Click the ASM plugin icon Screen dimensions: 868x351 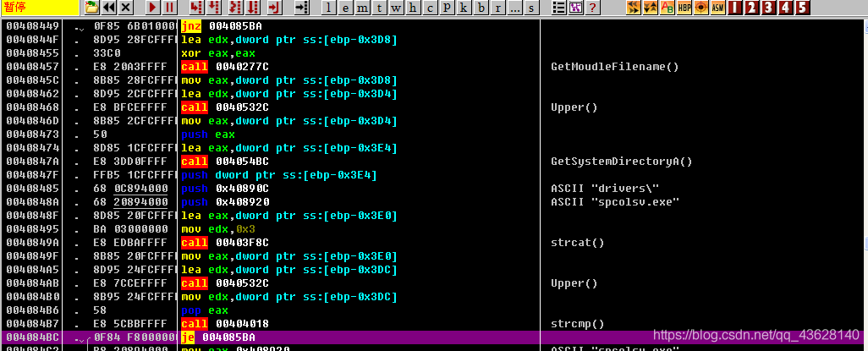pos(717,8)
